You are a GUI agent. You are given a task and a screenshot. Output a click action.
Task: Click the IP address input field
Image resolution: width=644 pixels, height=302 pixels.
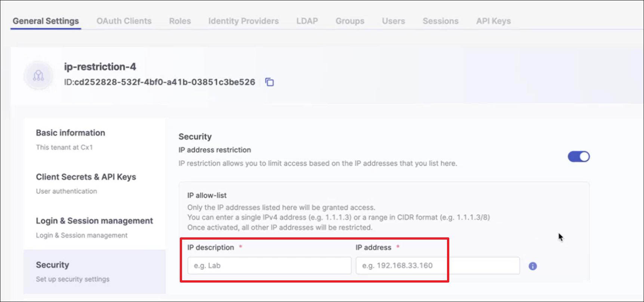point(437,266)
